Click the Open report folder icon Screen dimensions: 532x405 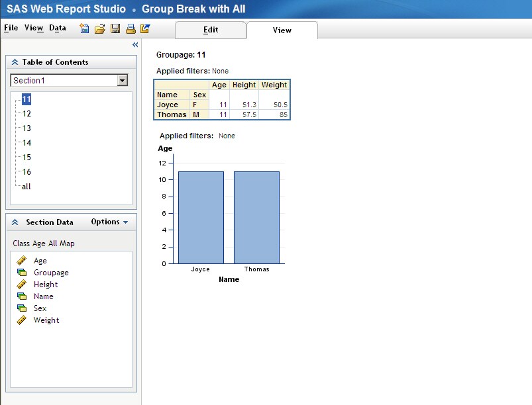pyautogui.click(x=99, y=28)
